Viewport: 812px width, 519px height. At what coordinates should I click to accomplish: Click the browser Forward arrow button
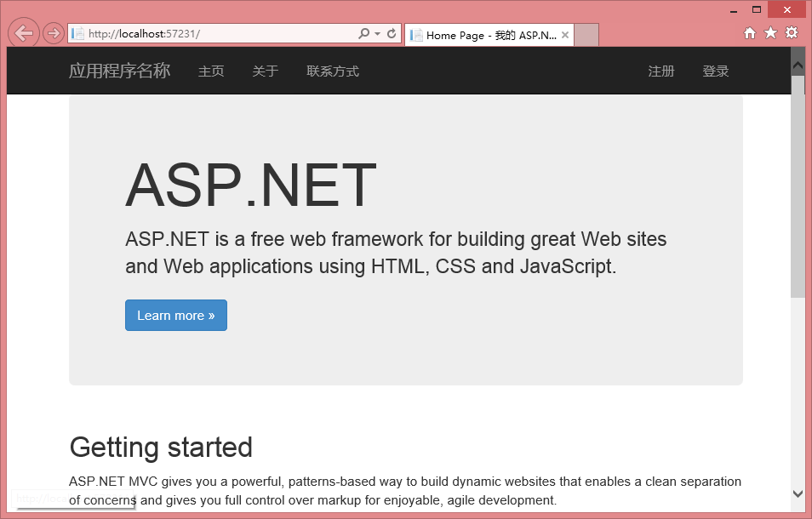click(53, 34)
